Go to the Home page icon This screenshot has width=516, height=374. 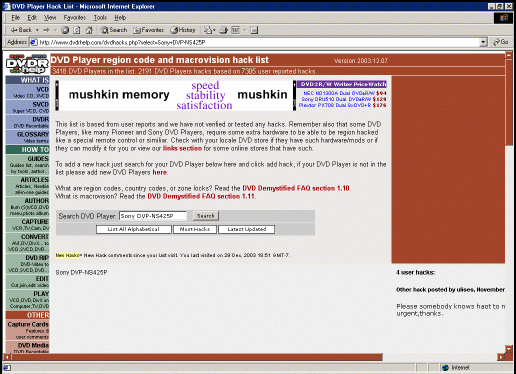coord(89,30)
